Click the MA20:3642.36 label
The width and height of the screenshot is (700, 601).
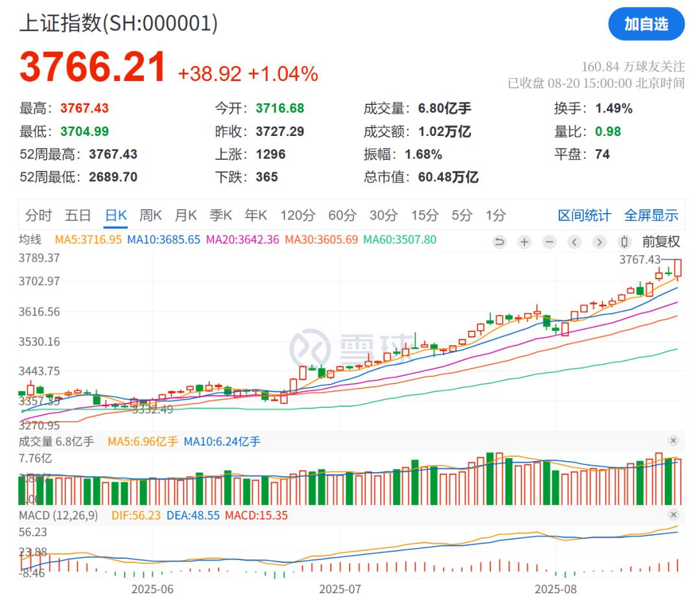pyautogui.click(x=242, y=240)
